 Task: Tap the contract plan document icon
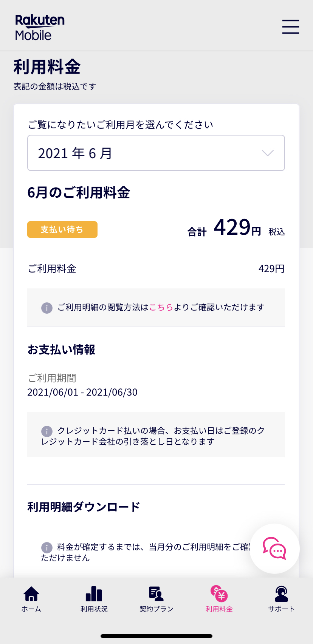(156, 594)
